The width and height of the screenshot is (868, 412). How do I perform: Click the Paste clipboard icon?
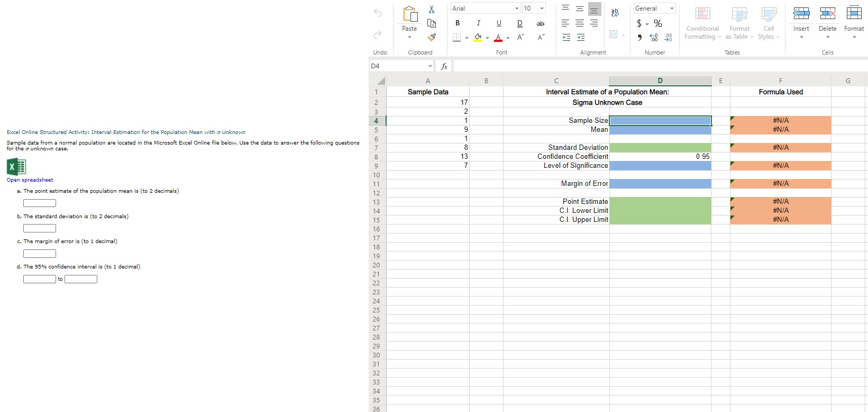409,14
